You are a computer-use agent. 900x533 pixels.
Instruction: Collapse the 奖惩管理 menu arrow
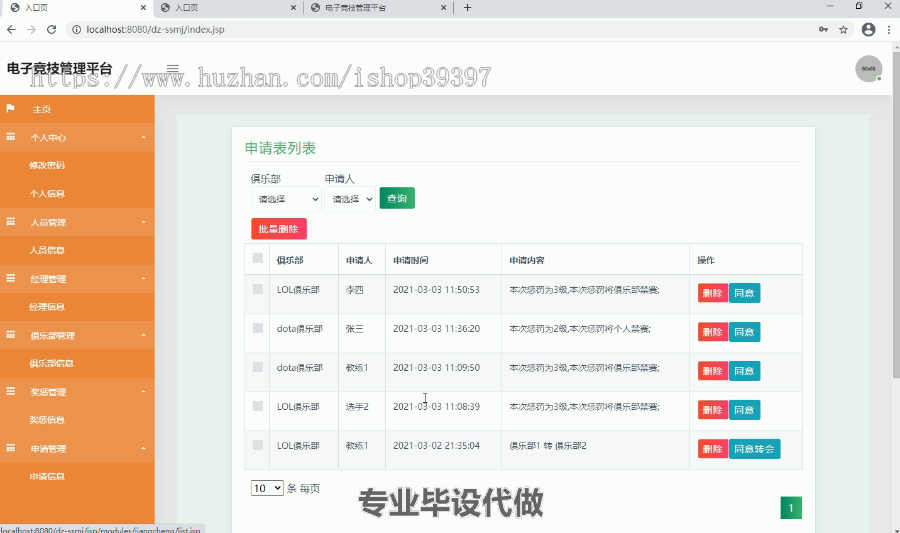pyautogui.click(x=143, y=391)
